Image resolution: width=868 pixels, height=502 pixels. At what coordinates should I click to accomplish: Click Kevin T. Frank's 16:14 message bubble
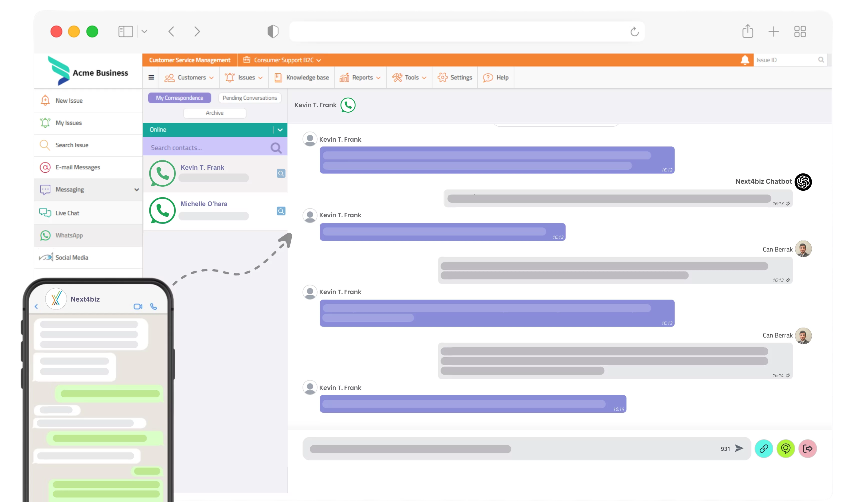coord(473,404)
